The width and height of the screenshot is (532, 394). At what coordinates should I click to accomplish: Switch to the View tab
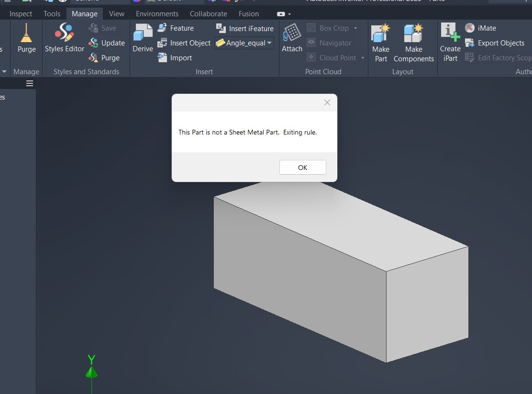tap(116, 14)
